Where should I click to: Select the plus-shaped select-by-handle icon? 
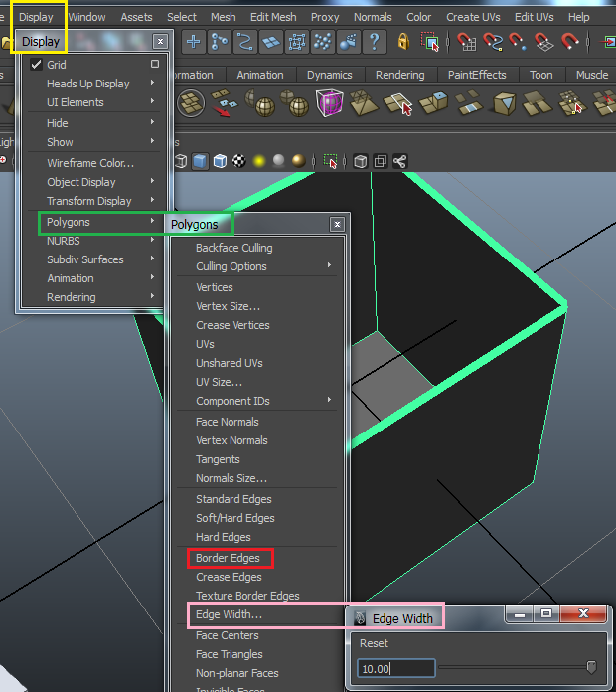click(x=193, y=41)
